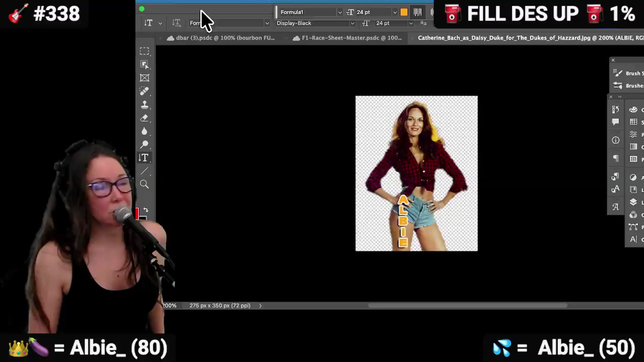Screen dimensions: 644x362
Task: Open the Color panel palette icon
Action: (x=633, y=110)
